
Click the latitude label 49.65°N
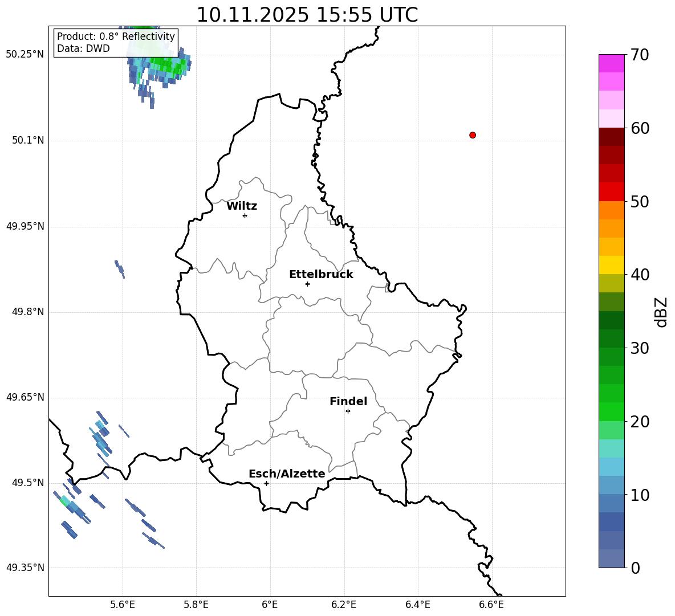(x=25, y=397)
